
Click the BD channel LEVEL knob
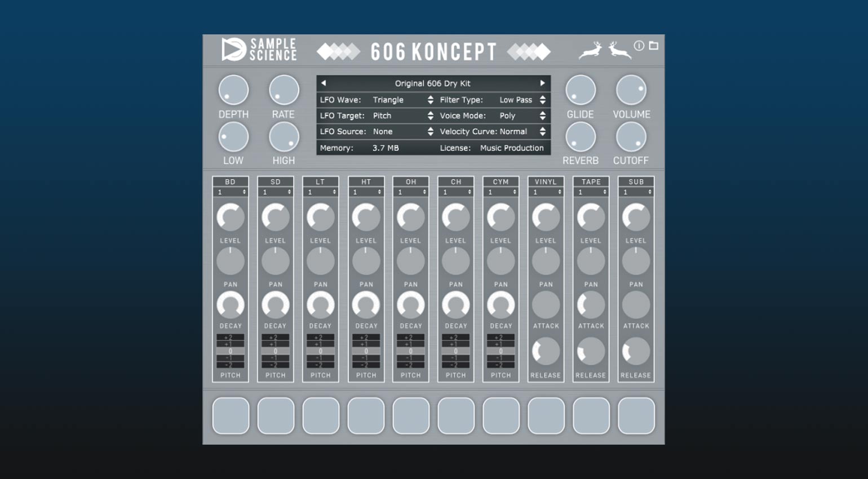point(231,217)
